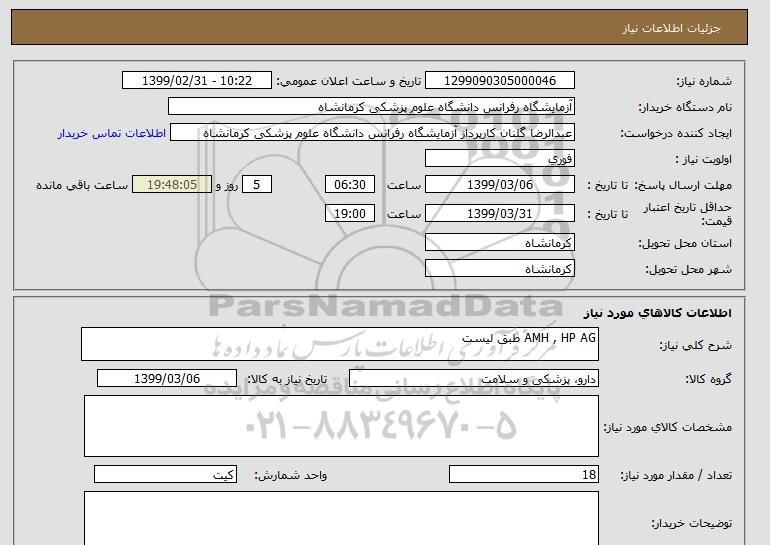This screenshot has width=770, height=545.
Task: Click the response deadline date 1399/03/06
Action: (x=499, y=185)
